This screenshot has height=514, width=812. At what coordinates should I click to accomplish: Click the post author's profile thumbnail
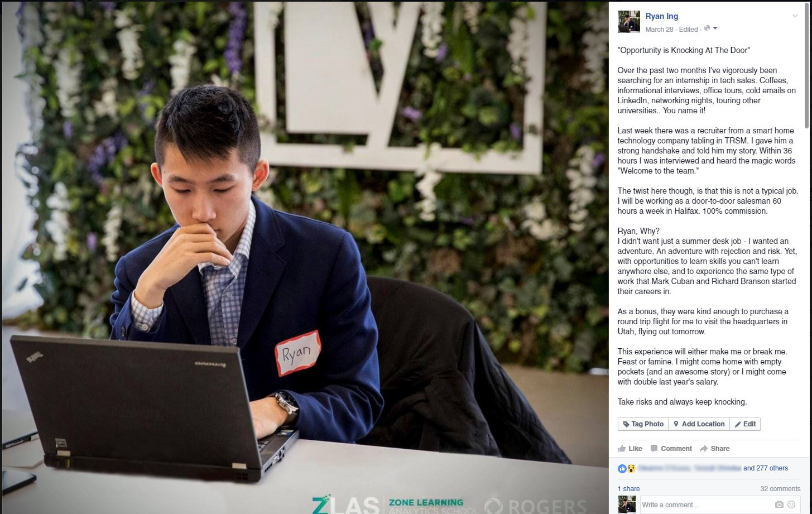(629, 22)
